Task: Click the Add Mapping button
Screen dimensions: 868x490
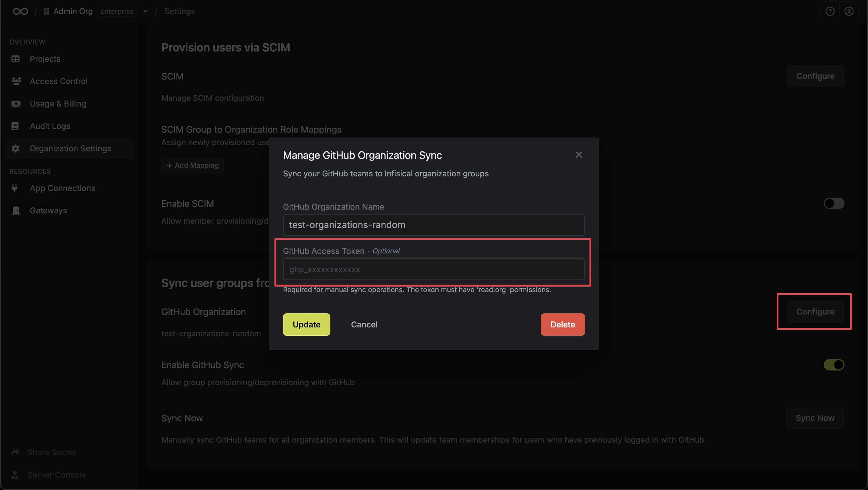Action: pyautogui.click(x=192, y=165)
